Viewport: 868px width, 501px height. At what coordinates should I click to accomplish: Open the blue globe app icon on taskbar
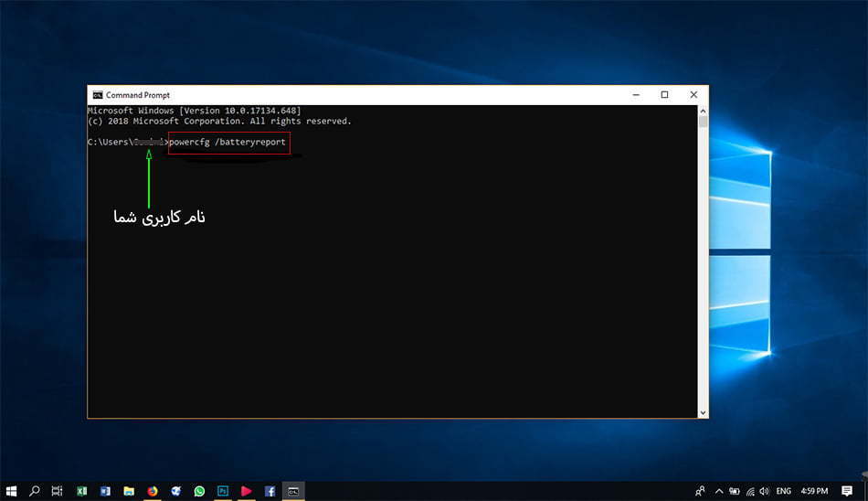pyautogui.click(x=176, y=491)
